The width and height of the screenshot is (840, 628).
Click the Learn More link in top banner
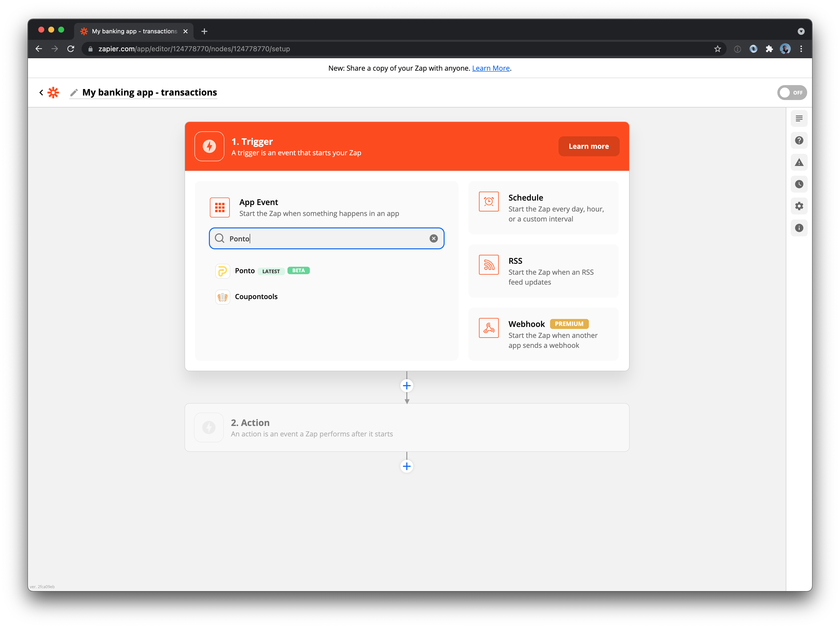pyautogui.click(x=491, y=68)
